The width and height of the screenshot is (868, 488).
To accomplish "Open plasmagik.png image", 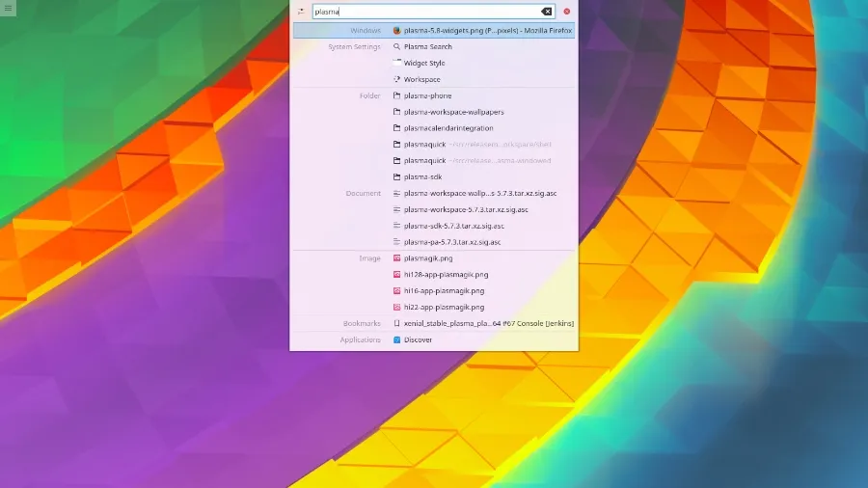I will 428,258.
